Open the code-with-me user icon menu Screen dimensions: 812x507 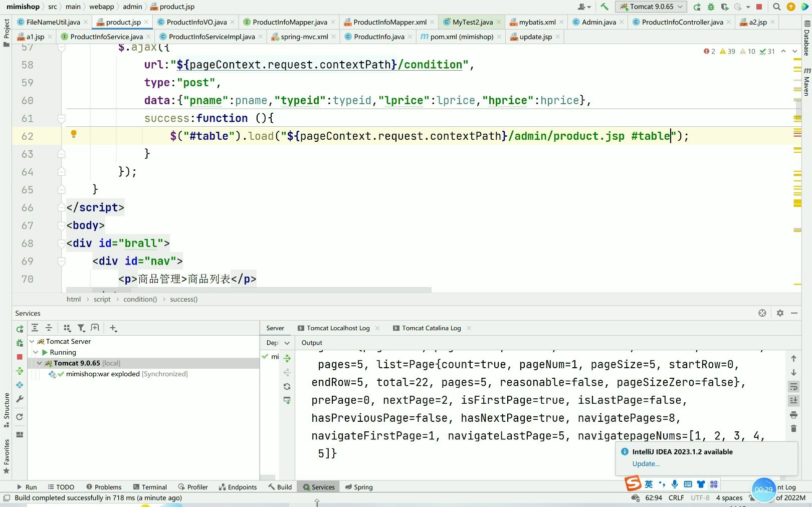click(584, 7)
